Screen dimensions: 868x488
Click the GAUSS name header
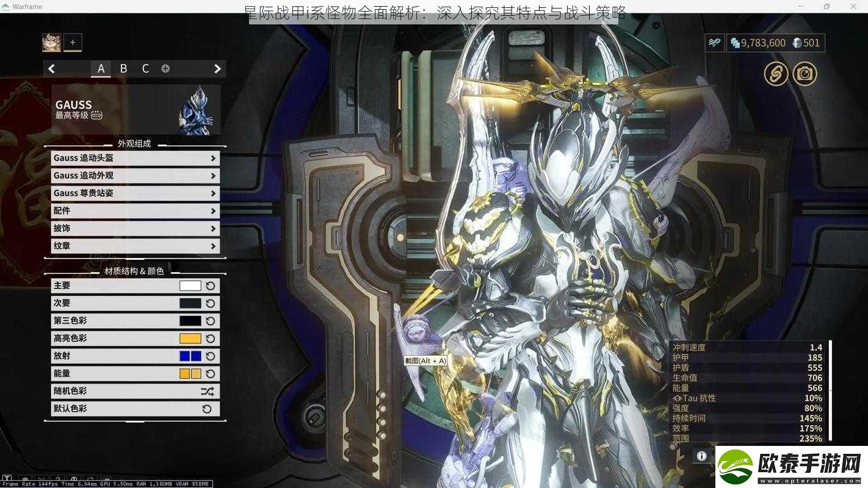[74, 105]
